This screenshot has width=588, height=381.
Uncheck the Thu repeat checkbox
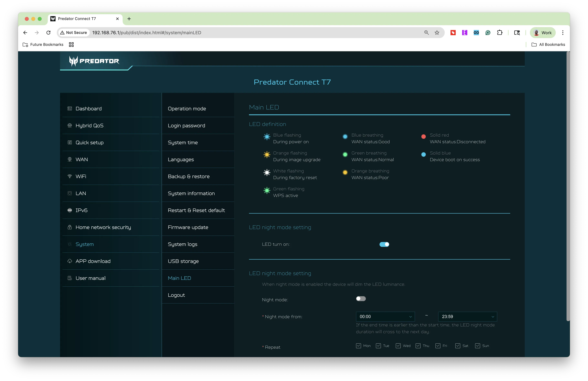(x=418, y=346)
